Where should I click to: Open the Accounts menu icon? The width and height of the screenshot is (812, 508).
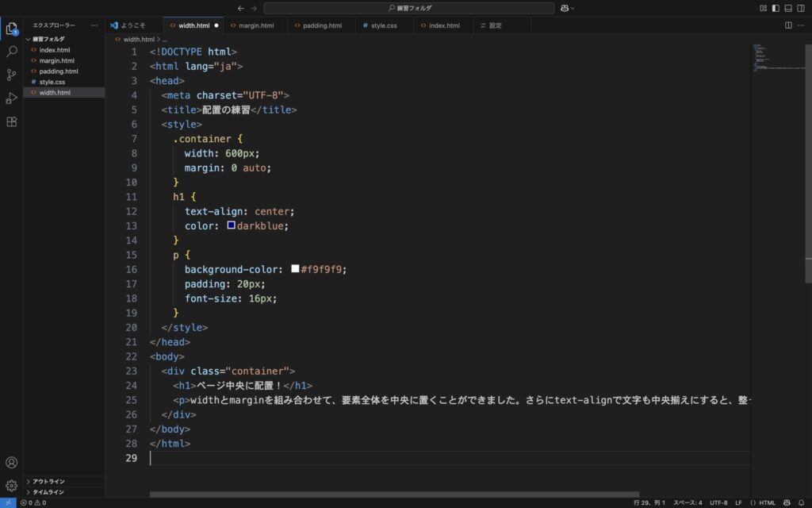click(11, 463)
